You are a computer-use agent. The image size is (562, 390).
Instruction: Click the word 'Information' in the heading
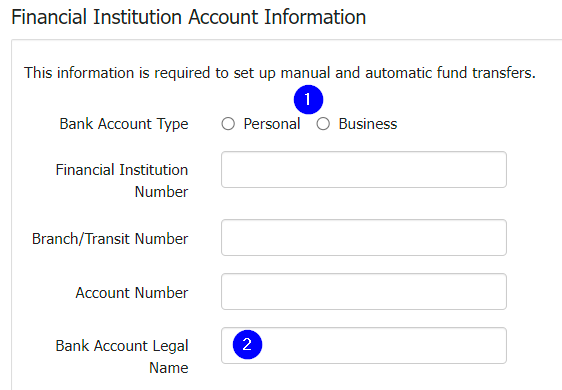pos(315,17)
